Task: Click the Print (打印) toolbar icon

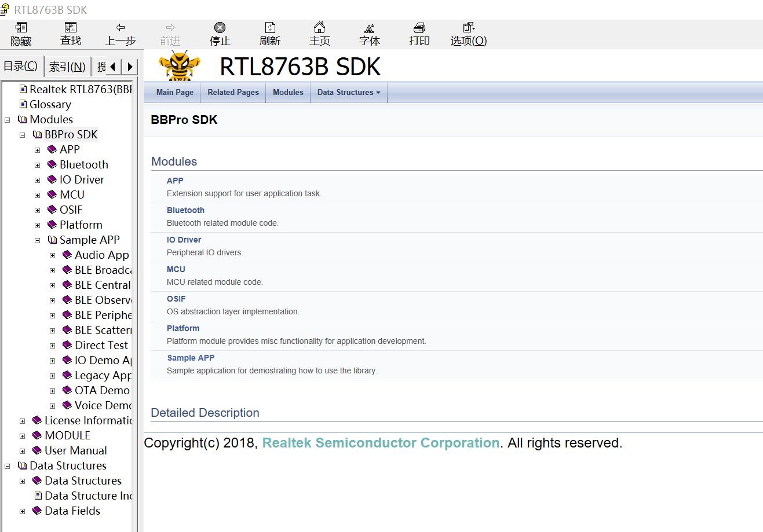Action: tap(419, 27)
